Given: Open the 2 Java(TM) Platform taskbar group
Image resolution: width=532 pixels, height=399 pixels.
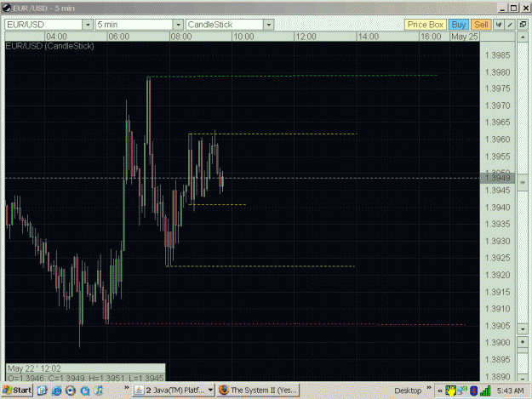Looking at the screenshot, I should point(174,390).
